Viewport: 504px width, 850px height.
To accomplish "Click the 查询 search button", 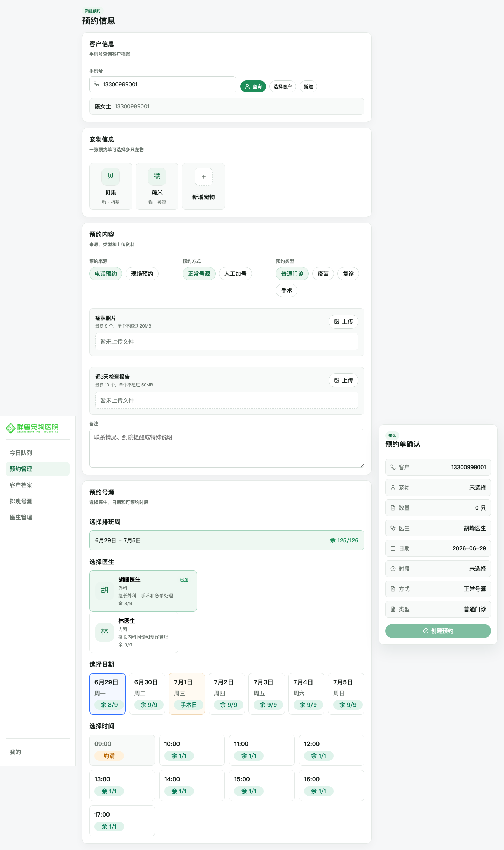I will click(x=253, y=86).
